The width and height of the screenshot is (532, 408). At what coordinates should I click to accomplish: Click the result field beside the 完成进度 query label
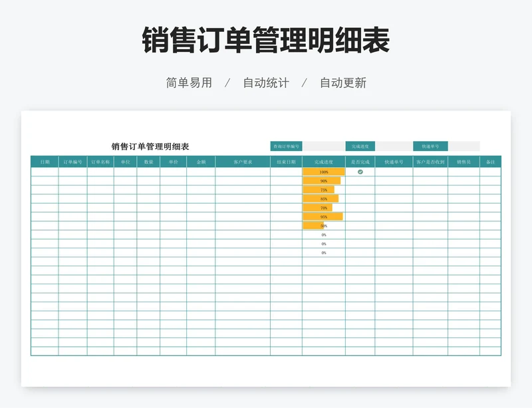pos(394,146)
